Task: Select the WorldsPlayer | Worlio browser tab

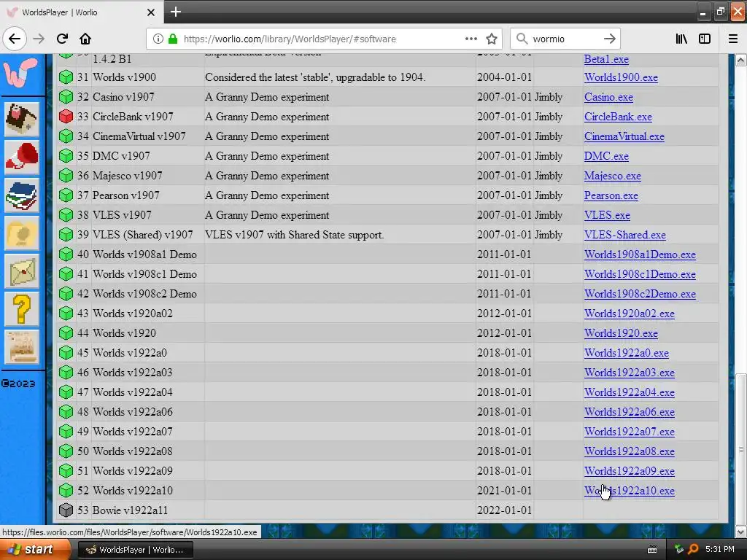Action: click(82, 12)
